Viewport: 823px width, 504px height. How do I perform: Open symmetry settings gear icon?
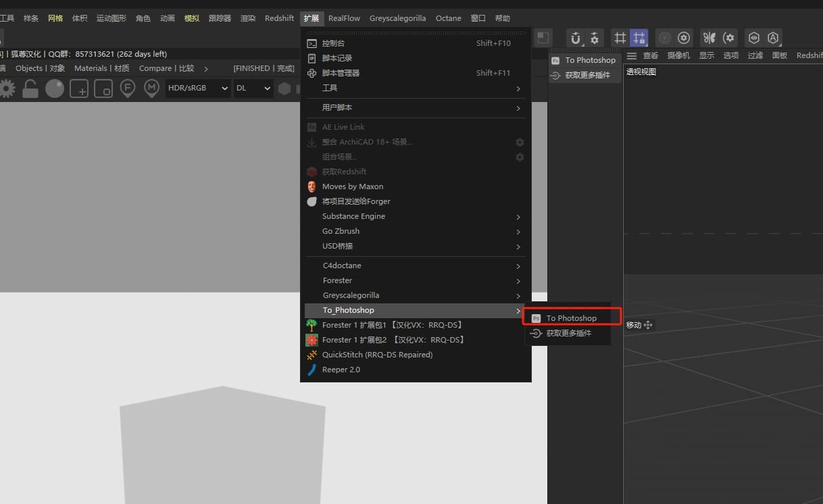tap(728, 39)
